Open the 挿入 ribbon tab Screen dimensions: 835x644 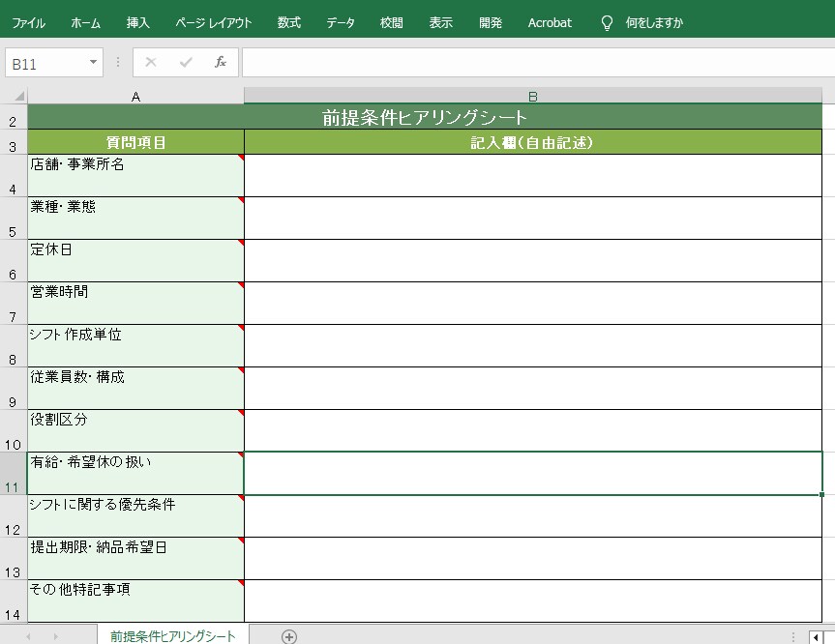point(138,23)
